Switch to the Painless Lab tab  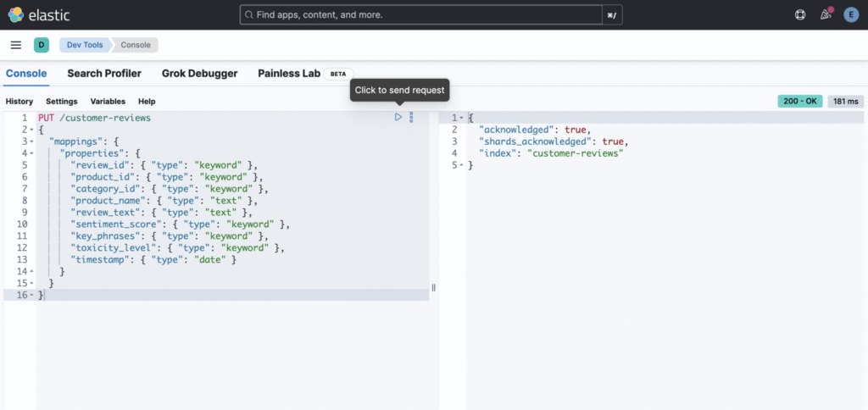pyautogui.click(x=289, y=74)
